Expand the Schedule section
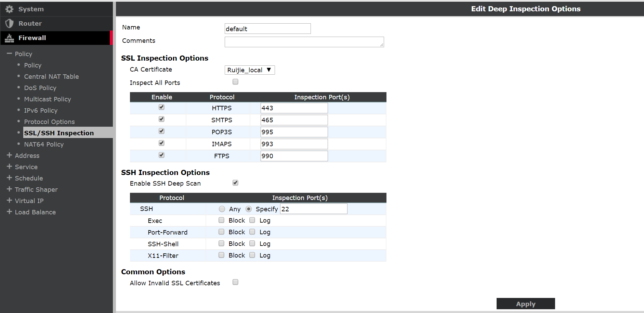Image resolution: width=644 pixels, height=313 pixels. 9,178
